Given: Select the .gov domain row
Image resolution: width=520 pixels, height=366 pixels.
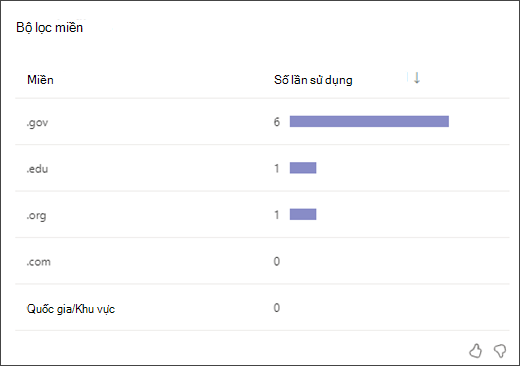Looking at the screenshot, I should coord(262,122).
